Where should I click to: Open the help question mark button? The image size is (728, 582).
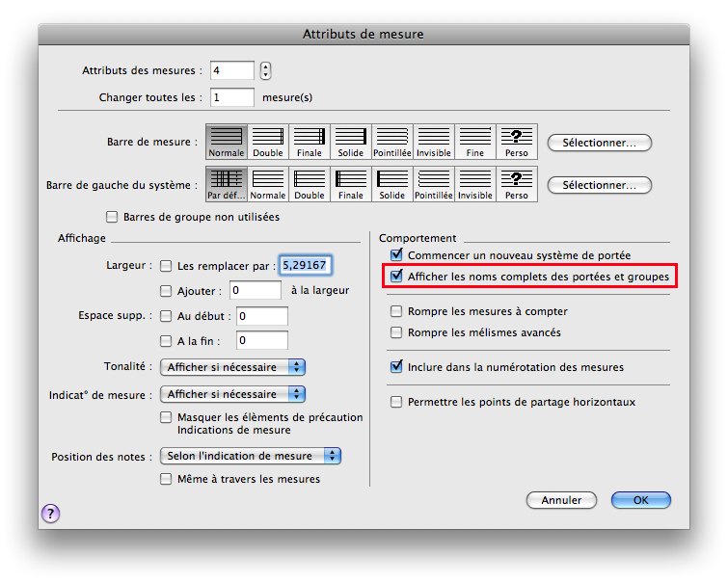point(50,514)
